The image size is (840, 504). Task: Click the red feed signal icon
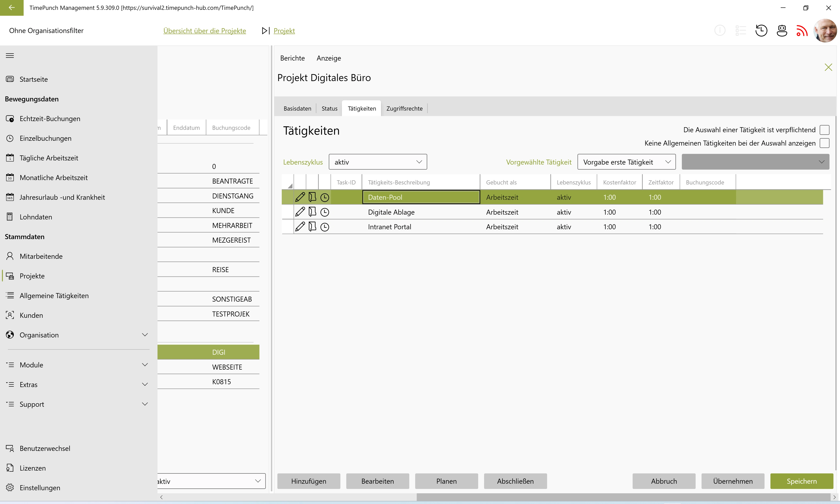coord(802,31)
